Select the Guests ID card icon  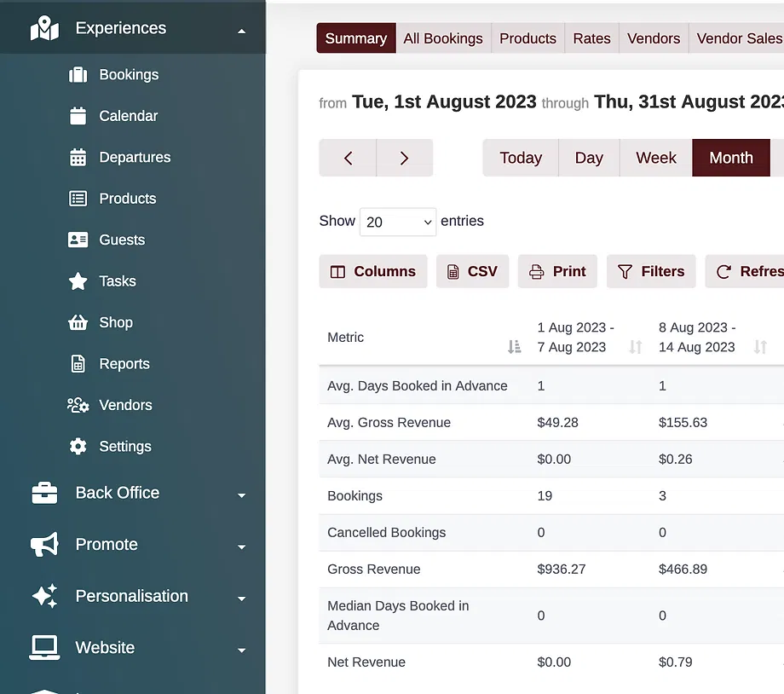[x=78, y=240]
